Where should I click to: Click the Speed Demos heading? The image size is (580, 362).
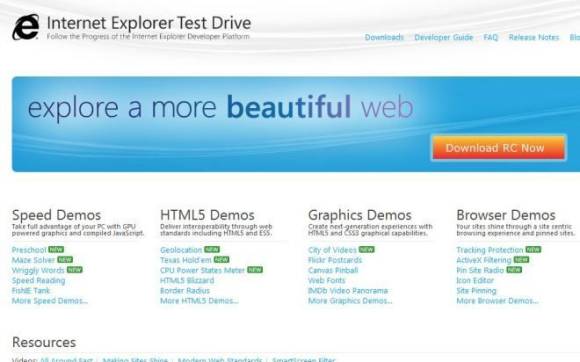pos(57,215)
